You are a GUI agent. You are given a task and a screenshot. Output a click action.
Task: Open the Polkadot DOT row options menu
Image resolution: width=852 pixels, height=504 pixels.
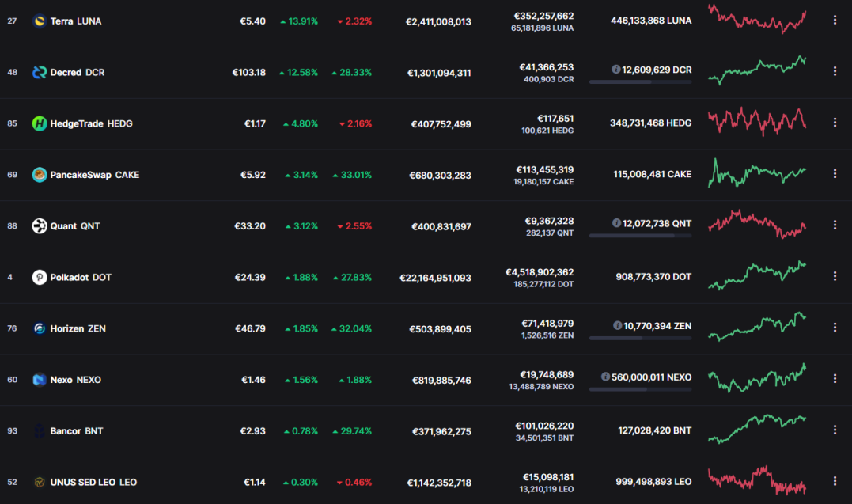(x=835, y=276)
